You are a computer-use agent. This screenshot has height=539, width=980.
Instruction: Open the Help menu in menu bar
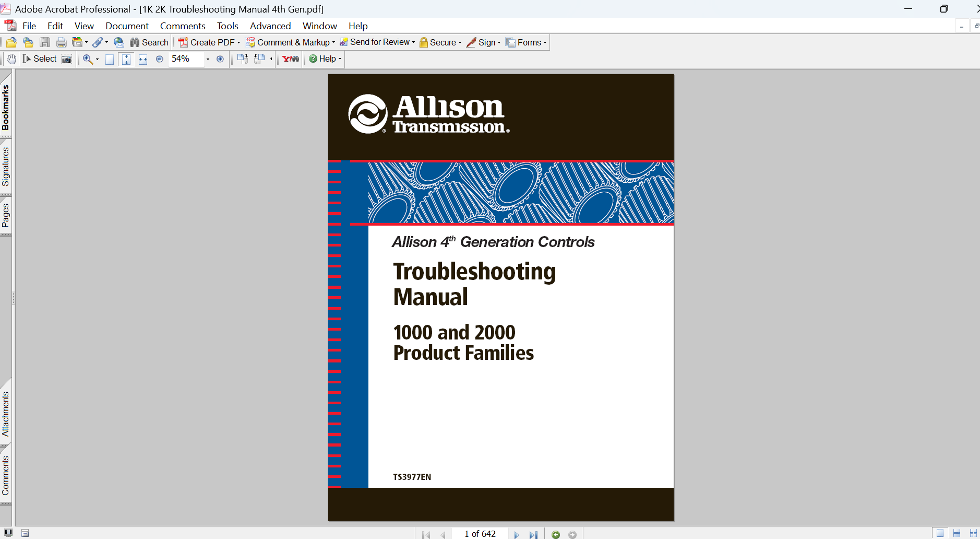coord(358,26)
